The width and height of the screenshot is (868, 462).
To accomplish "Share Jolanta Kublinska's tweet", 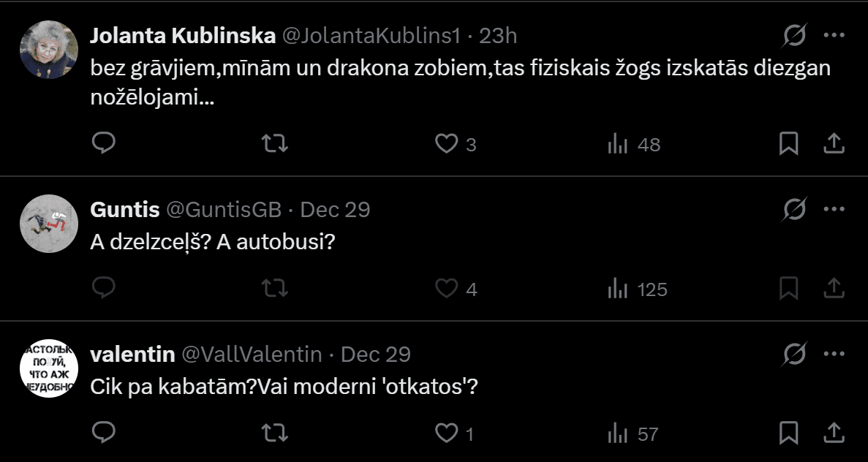I will tap(834, 143).
